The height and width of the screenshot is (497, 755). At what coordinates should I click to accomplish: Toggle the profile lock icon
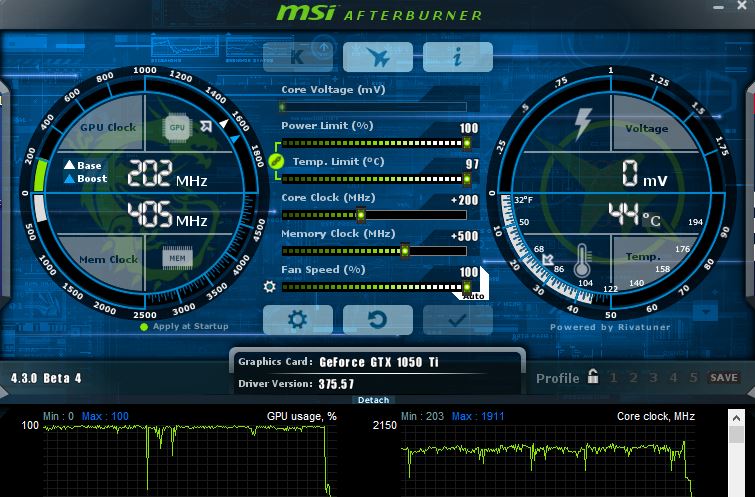[593, 376]
